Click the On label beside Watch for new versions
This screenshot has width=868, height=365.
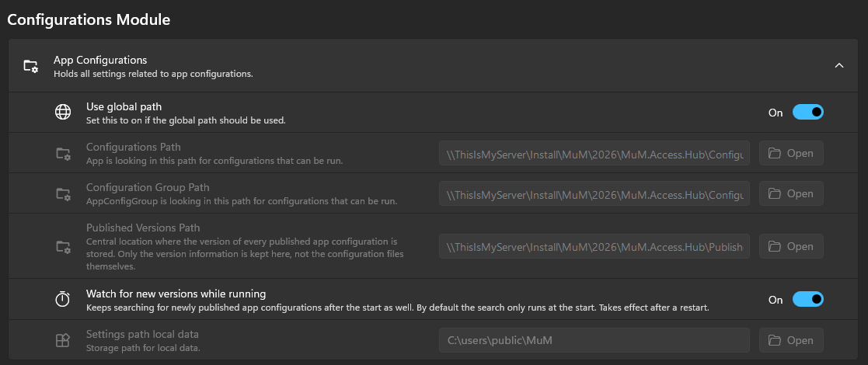tap(776, 300)
